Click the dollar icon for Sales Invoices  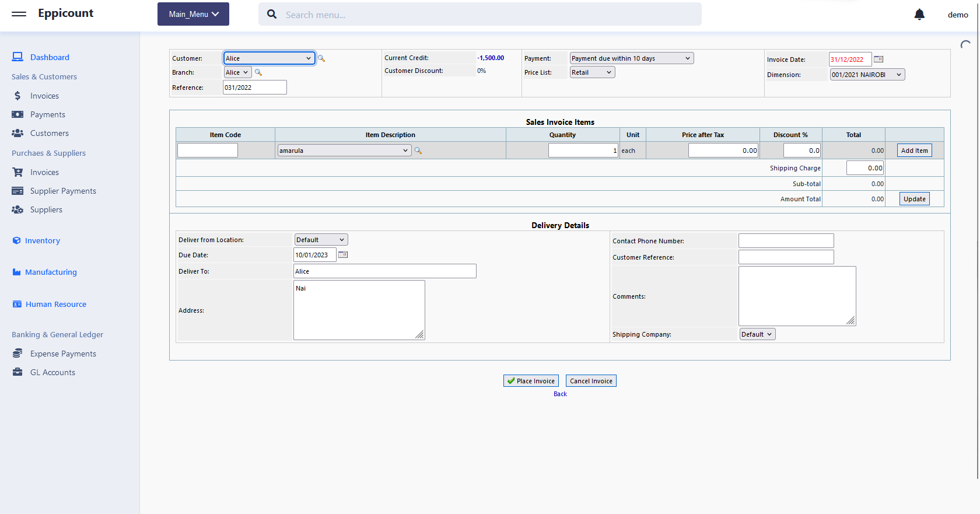[x=17, y=96]
